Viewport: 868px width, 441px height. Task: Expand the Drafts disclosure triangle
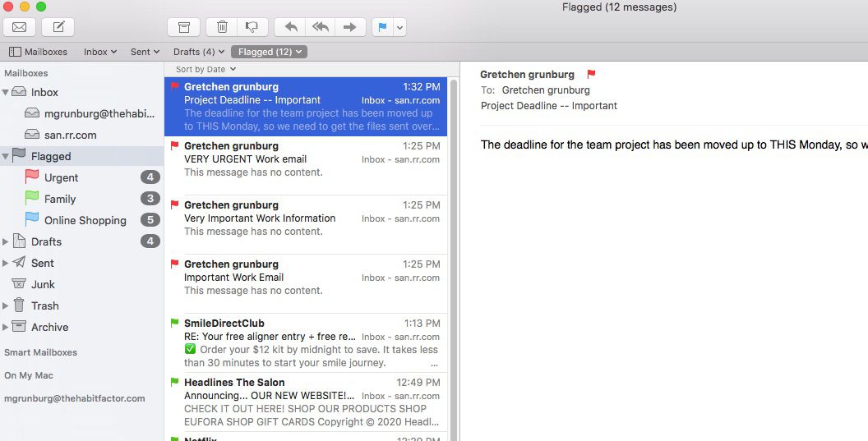tap(6, 241)
